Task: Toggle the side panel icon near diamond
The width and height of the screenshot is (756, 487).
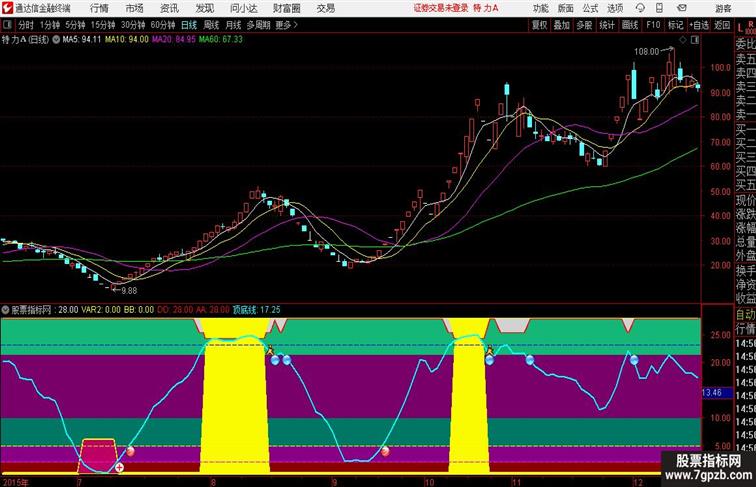Action: point(695,40)
